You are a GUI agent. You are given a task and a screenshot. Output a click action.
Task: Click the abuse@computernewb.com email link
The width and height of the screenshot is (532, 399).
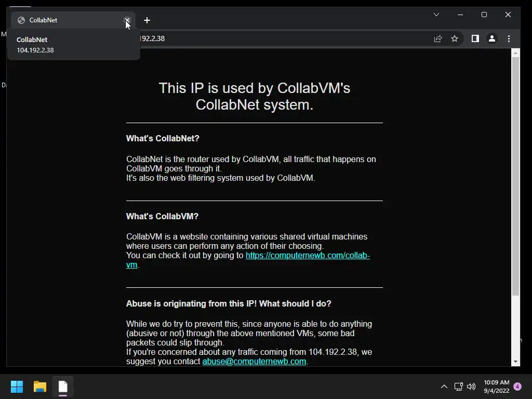click(x=254, y=362)
